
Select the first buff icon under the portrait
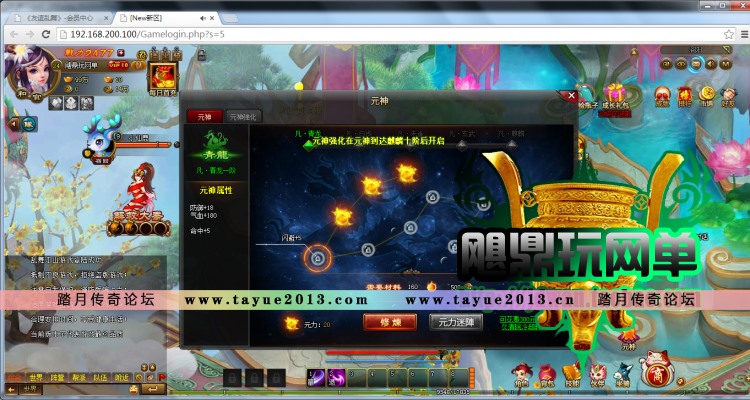click(x=55, y=103)
